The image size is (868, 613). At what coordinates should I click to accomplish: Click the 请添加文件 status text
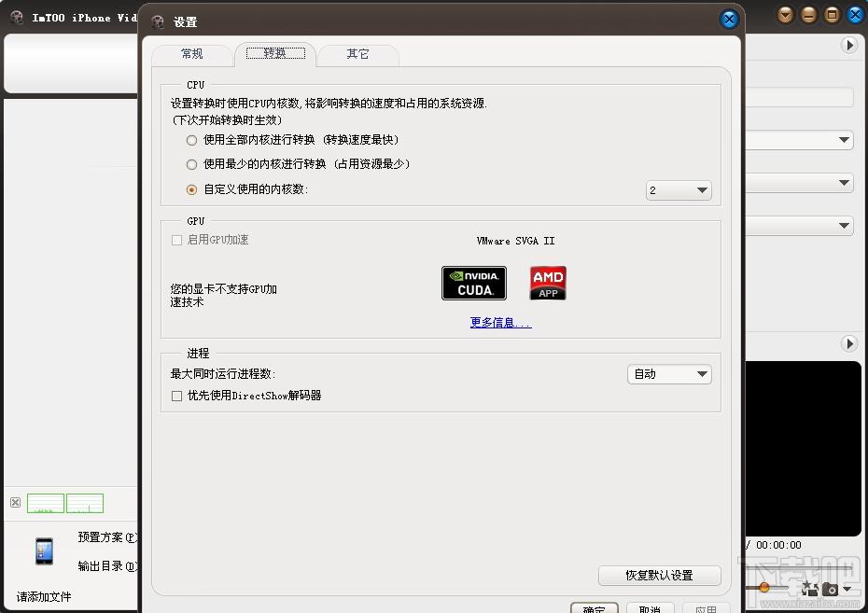coord(44,597)
